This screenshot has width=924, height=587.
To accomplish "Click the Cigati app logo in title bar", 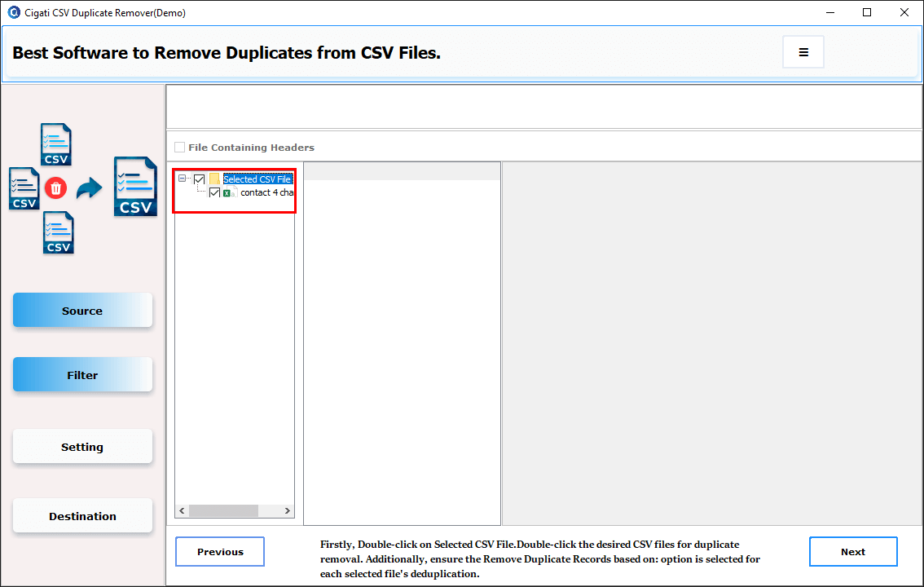I will click(14, 12).
